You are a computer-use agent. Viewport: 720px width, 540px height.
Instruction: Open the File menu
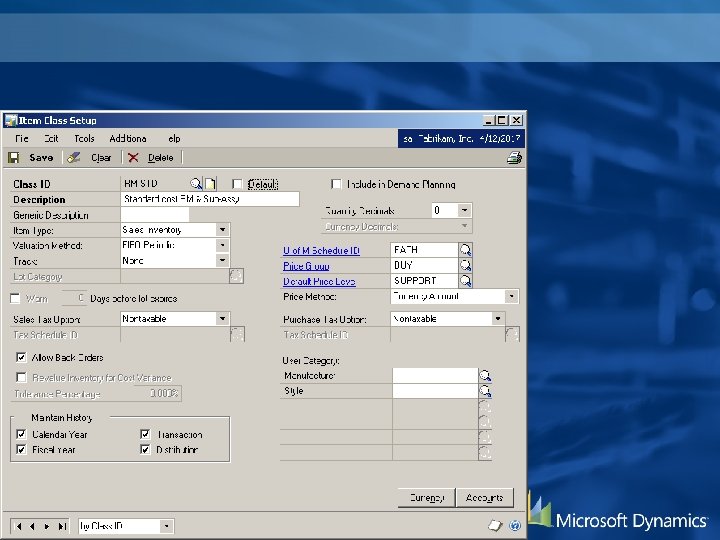pyautogui.click(x=22, y=139)
